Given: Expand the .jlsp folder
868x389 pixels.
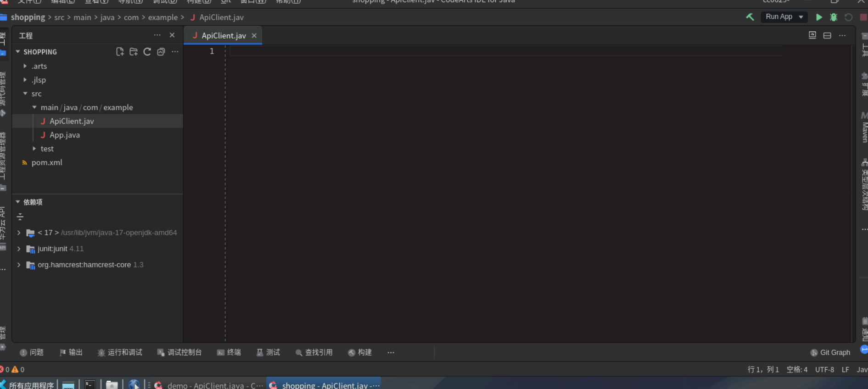Looking at the screenshot, I should tap(25, 80).
